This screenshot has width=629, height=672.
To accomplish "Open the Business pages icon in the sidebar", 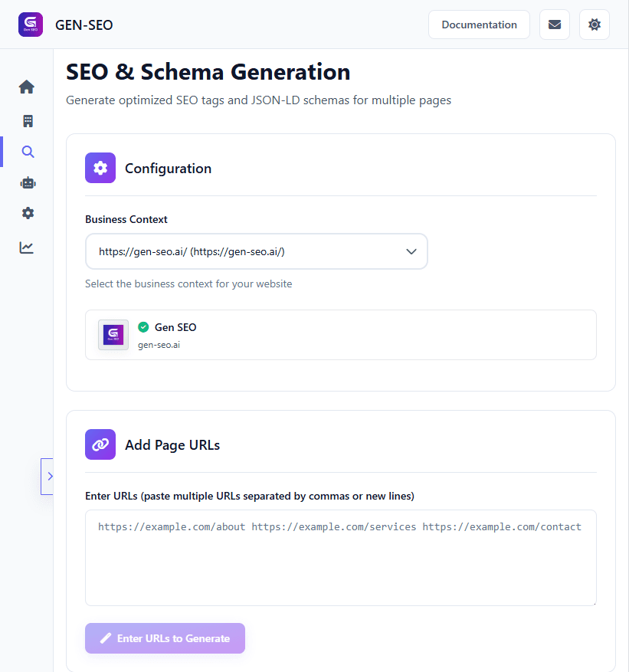I will click(27, 120).
